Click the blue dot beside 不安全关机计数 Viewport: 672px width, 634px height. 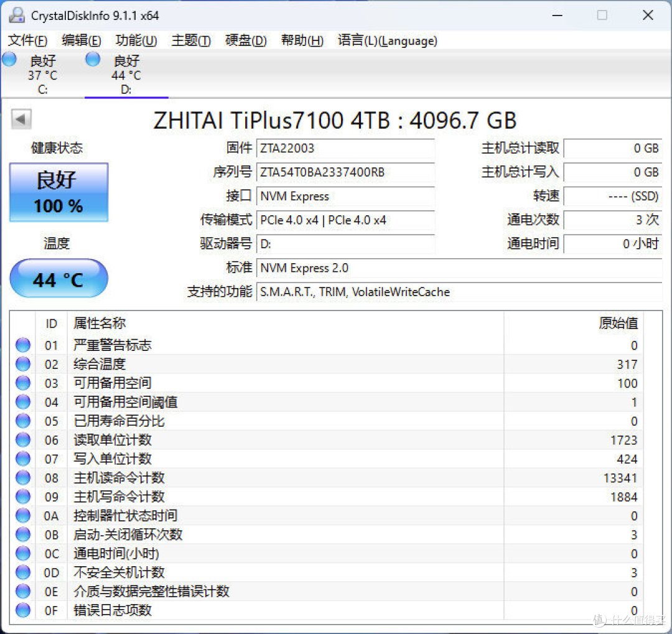click(x=22, y=572)
